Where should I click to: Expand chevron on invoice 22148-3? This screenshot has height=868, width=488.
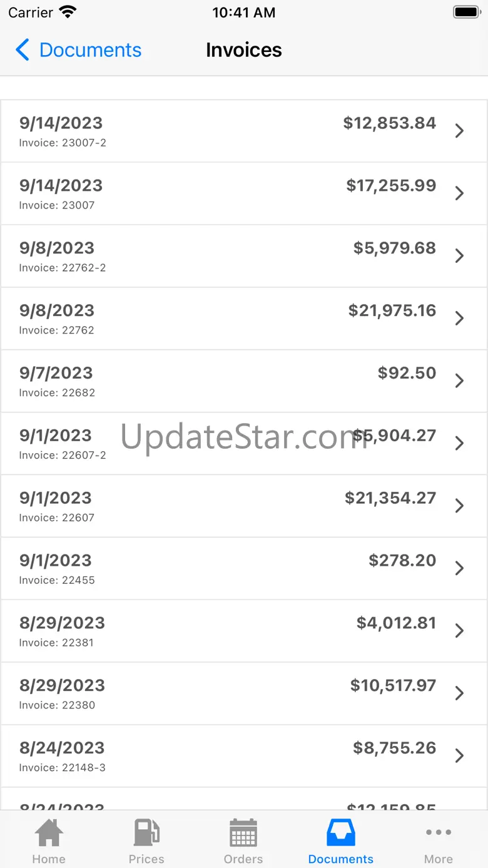click(459, 756)
